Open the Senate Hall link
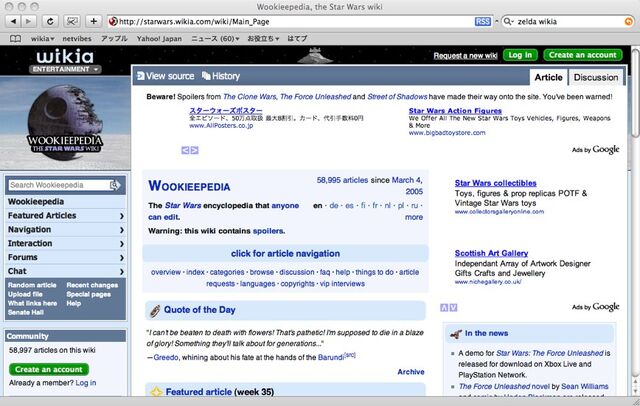640x406 pixels. point(25,312)
